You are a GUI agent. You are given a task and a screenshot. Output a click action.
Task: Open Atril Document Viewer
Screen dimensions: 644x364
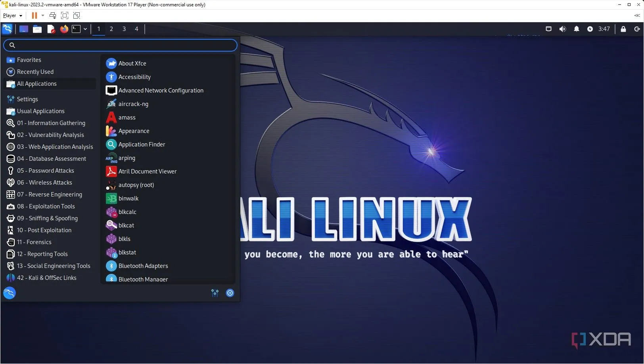[147, 171]
